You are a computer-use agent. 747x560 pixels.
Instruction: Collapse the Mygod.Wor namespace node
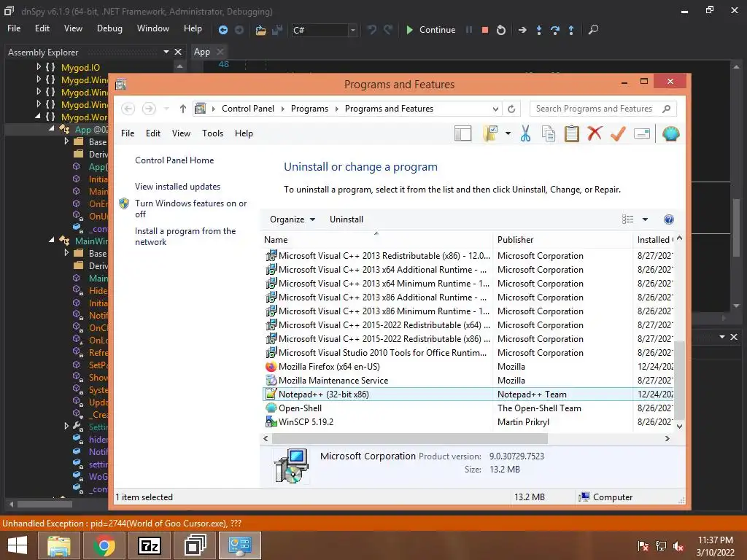38,116
